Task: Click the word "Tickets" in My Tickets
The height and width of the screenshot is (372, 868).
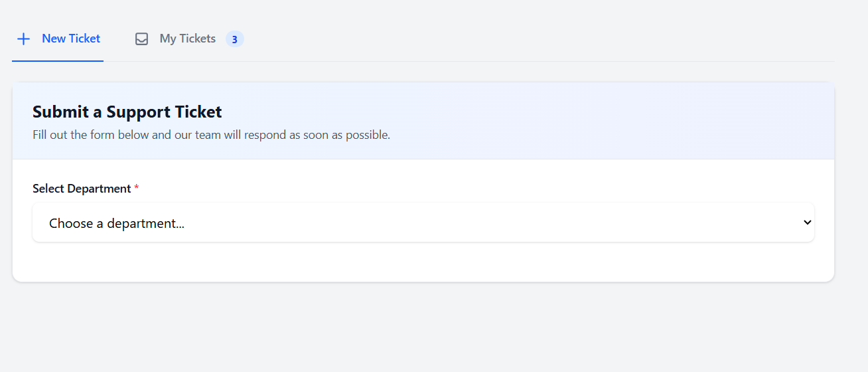Action: pos(198,39)
